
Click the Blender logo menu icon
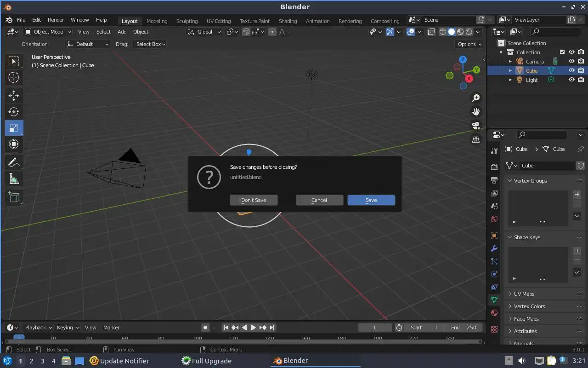(9, 20)
